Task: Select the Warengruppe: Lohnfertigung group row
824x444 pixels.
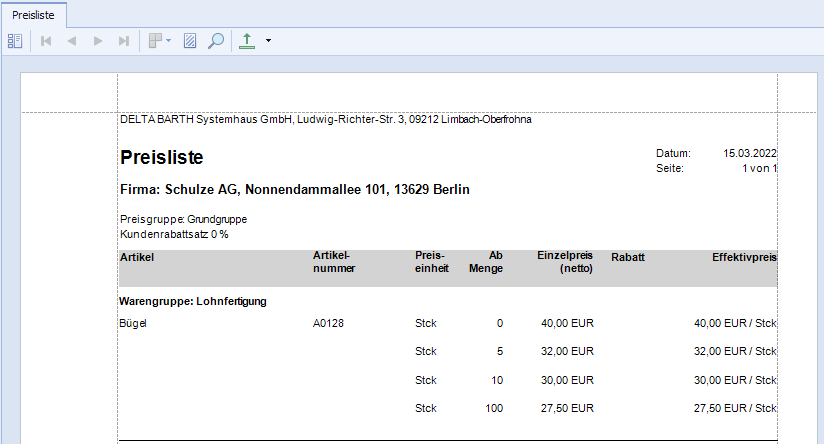Action: pyautogui.click(x=192, y=300)
